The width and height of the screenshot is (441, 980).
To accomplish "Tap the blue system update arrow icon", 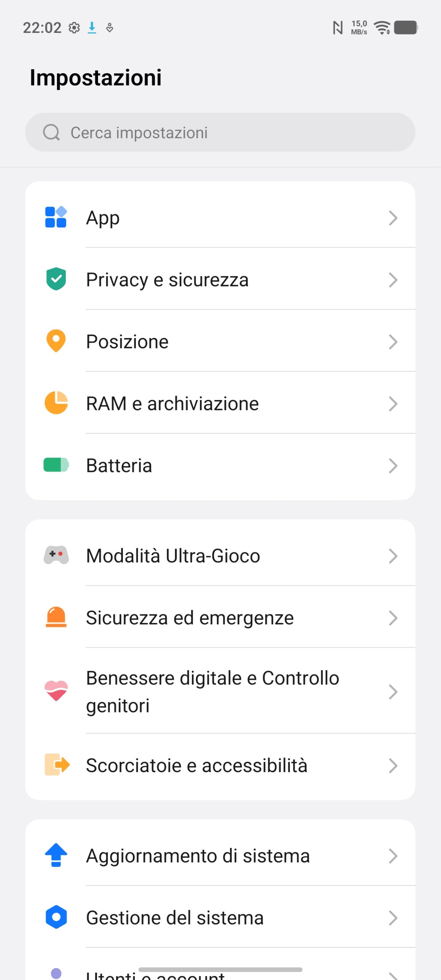I will tap(56, 855).
